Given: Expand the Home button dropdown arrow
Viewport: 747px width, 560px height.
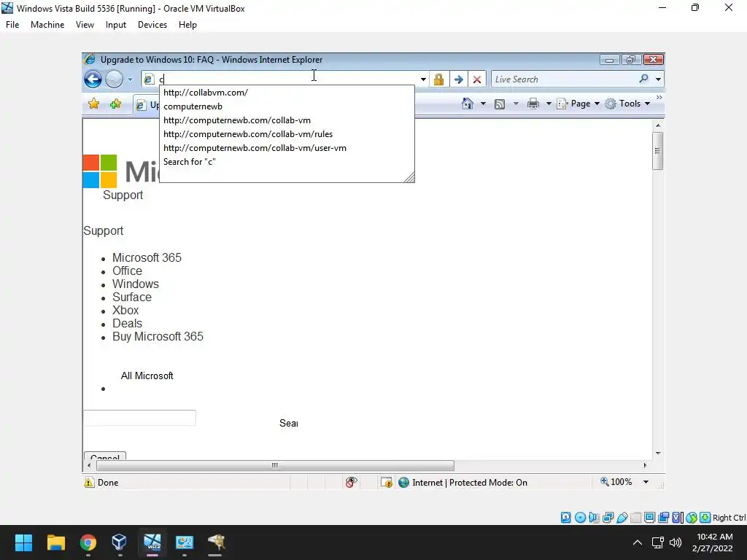Looking at the screenshot, I should (x=483, y=104).
